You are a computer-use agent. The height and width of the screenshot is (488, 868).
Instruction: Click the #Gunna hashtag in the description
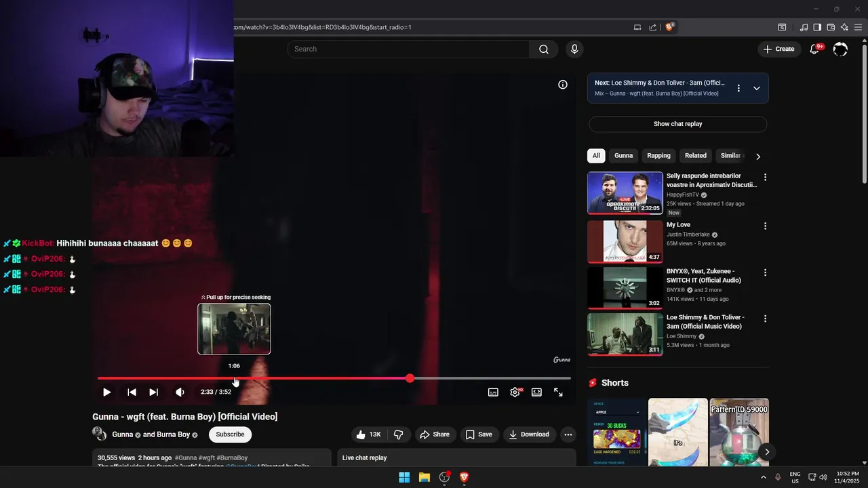(x=186, y=458)
